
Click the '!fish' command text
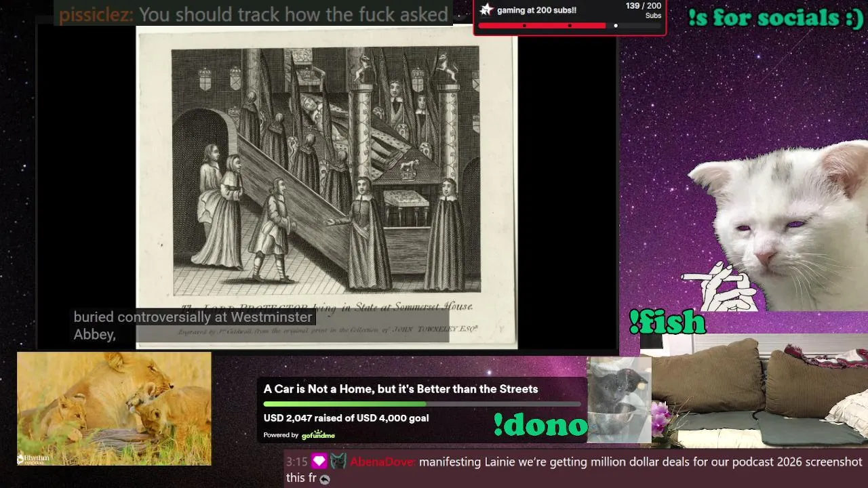pyautogui.click(x=667, y=322)
